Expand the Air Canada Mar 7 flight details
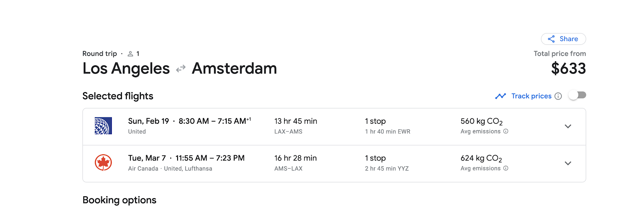This screenshot has height=210, width=644. (x=568, y=163)
